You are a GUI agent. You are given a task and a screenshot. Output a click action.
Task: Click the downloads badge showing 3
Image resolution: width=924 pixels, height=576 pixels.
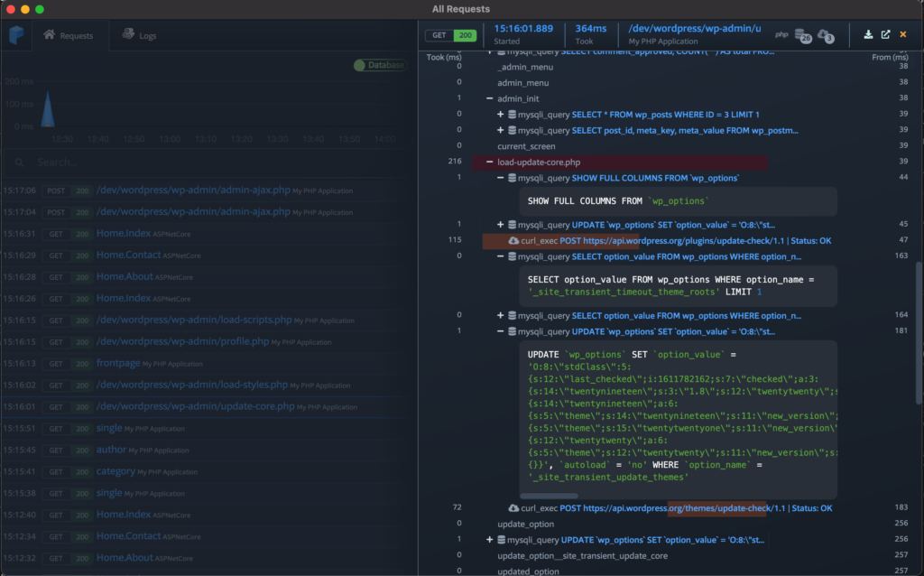point(827,37)
